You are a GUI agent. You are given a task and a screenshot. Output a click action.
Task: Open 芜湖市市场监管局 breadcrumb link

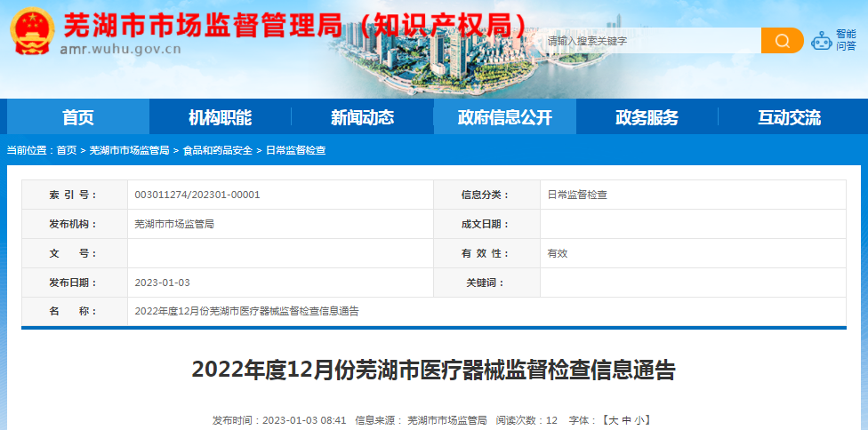pos(129,150)
